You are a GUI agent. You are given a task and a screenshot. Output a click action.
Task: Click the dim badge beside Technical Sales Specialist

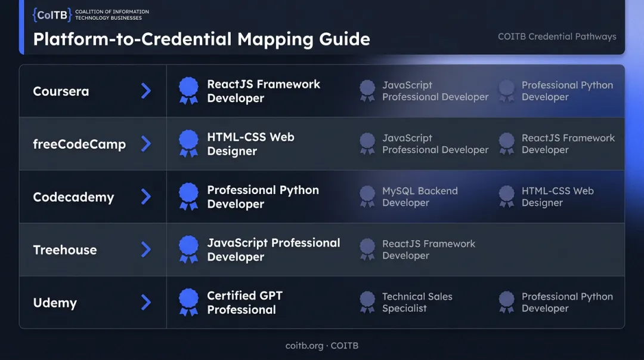[x=367, y=303]
